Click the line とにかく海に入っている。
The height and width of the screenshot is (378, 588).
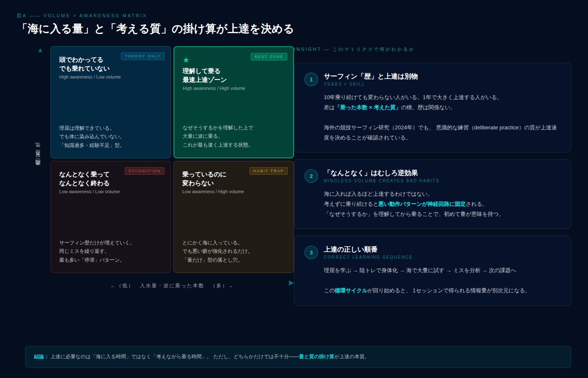pyautogui.click(x=213, y=243)
